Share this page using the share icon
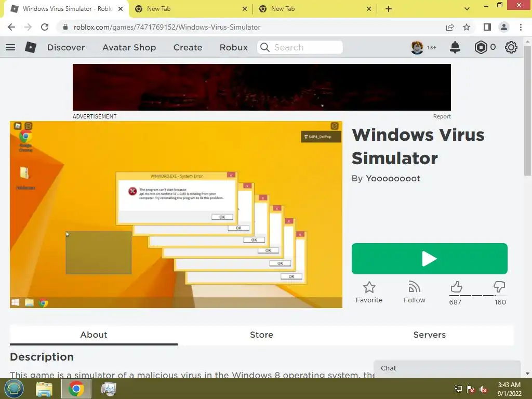This screenshot has width=532, height=399. (450, 27)
